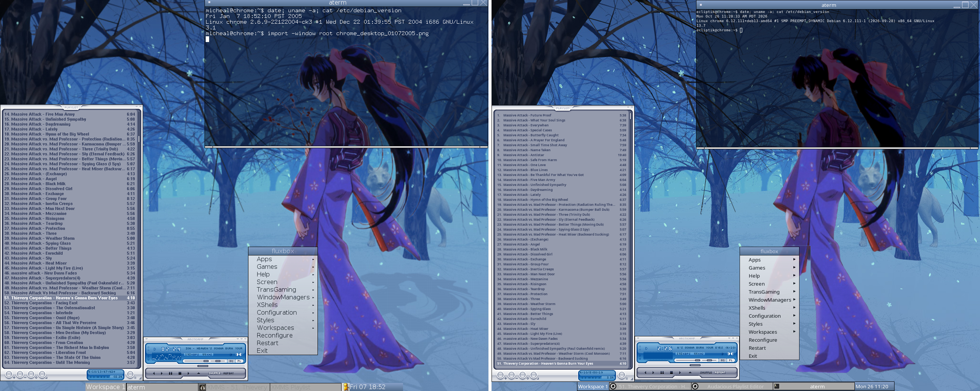This screenshot has width=980, height=391.
Task: Click the add (+) button in XMMS playlist
Action: click(9, 375)
